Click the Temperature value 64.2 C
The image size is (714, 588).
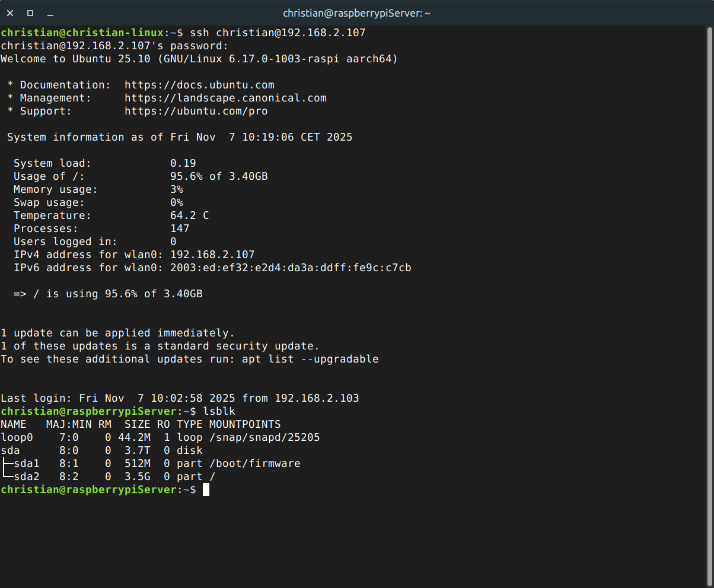click(189, 215)
